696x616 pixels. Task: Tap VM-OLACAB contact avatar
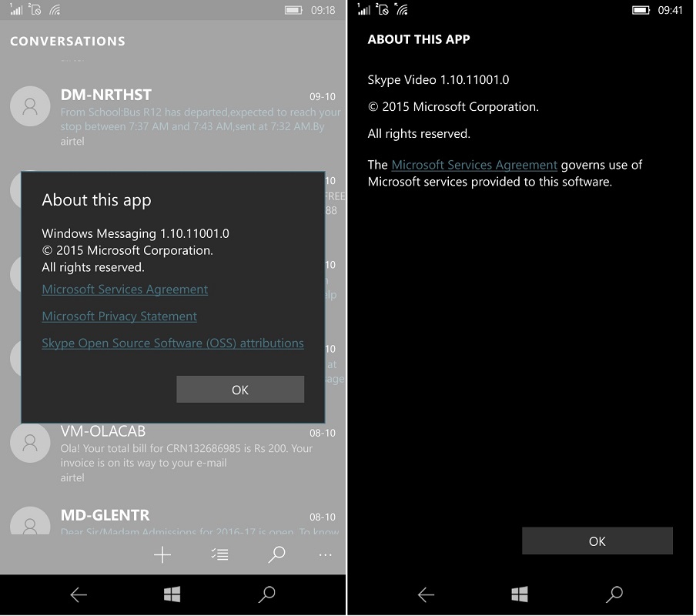(30, 443)
